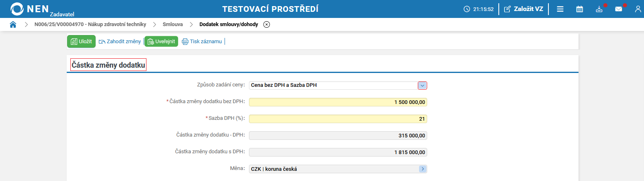Open the Smlouva breadcrumb
The height and width of the screenshot is (181, 644).
tap(172, 24)
